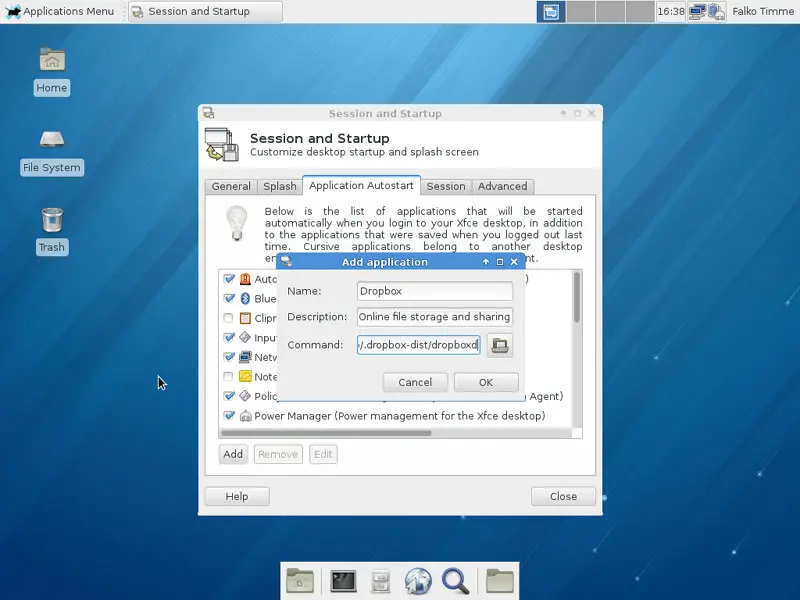This screenshot has height=600, width=800.
Task: Click the Close button at dialog bottom
Action: [563, 496]
